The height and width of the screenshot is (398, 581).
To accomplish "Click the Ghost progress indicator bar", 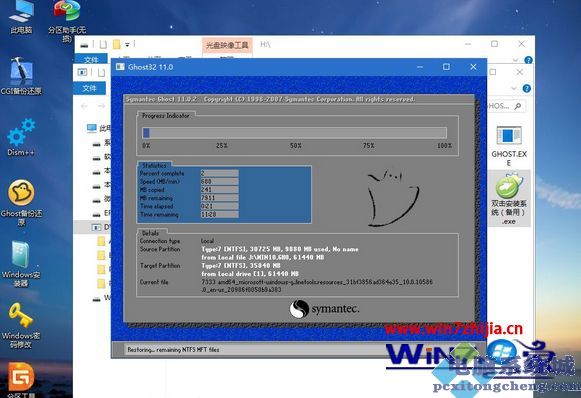I will (x=295, y=133).
